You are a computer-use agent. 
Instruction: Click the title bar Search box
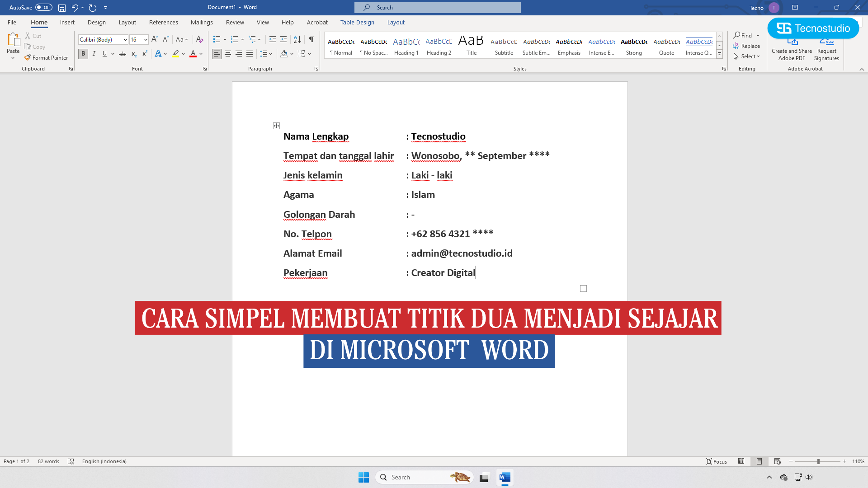pos(438,8)
